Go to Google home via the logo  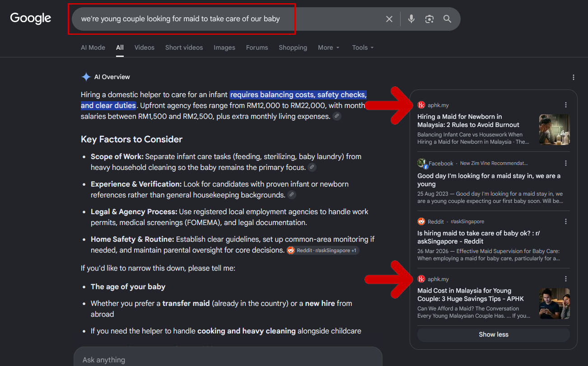[x=31, y=19]
